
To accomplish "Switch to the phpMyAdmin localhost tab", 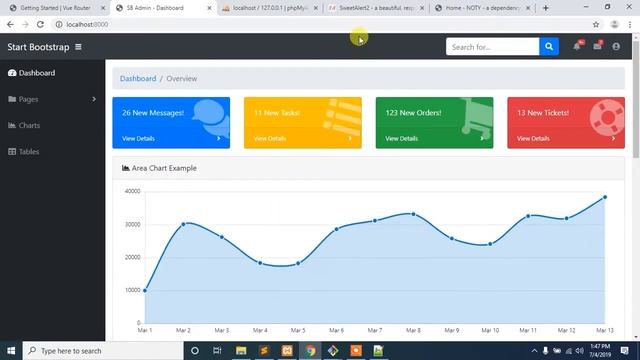I will coord(269,8).
